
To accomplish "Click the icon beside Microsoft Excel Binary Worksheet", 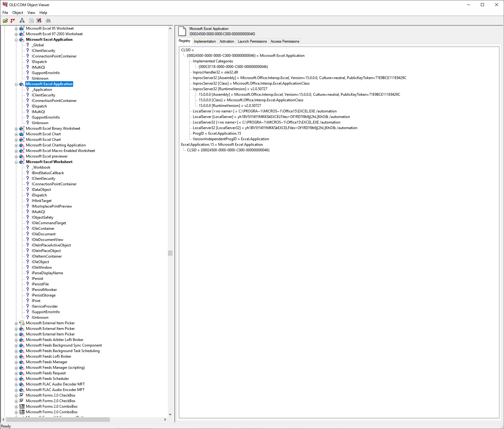I will click(22, 128).
